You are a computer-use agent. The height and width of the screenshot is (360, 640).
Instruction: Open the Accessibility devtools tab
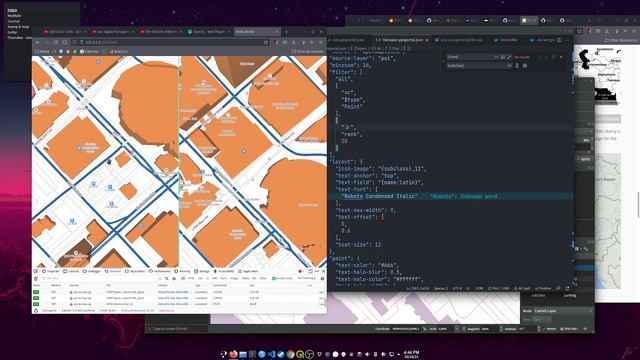[224, 271]
